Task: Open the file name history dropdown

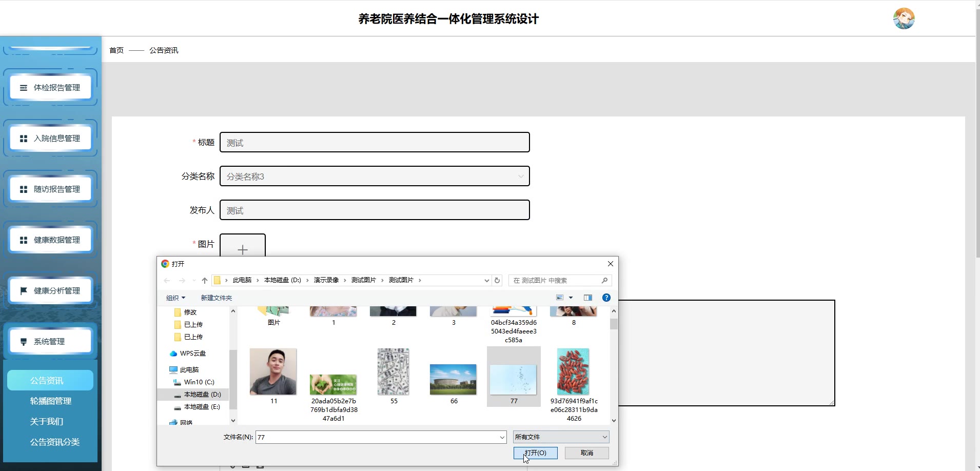Action: click(502, 437)
